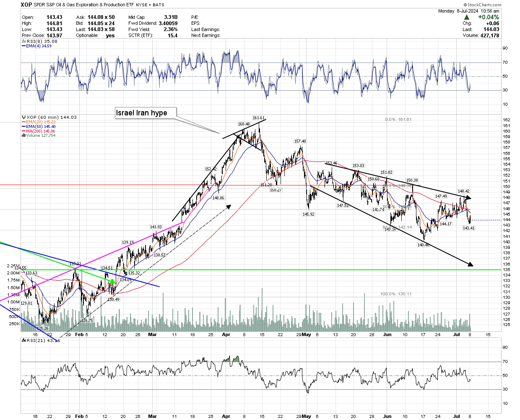Click the Open 143.43 value
Image resolution: width=520 pixels, height=420 pixels.
[x=54, y=17]
